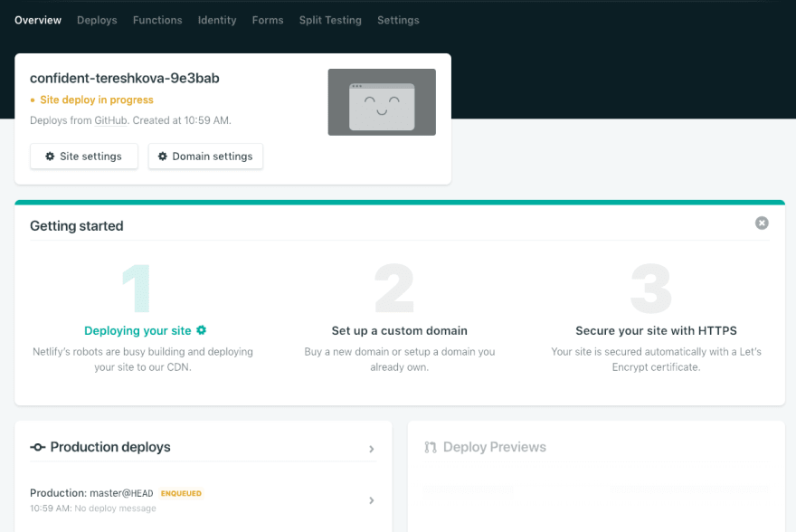This screenshot has width=796, height=532.
Task: Expand Production deploys with its chevron
Action: point(372,449)
